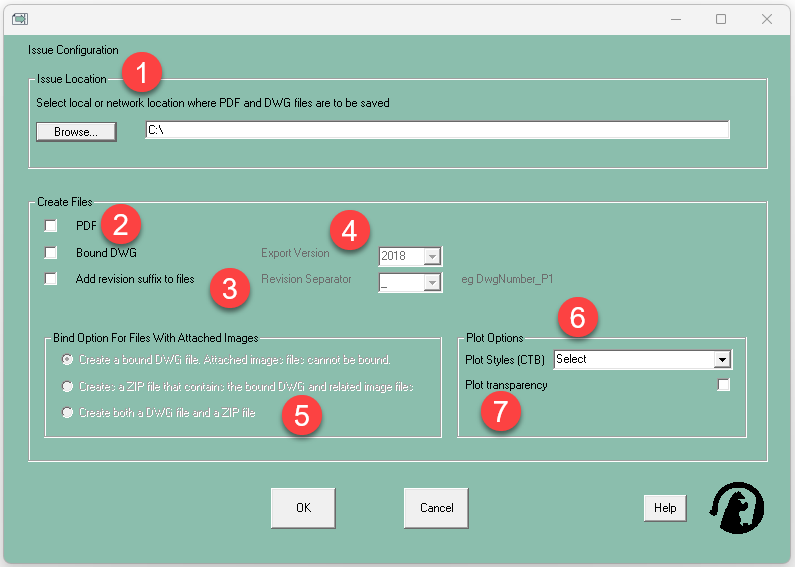The image size is (795, 567).
Task: Click red callout marker number 1
Action: tap(141, 73)
